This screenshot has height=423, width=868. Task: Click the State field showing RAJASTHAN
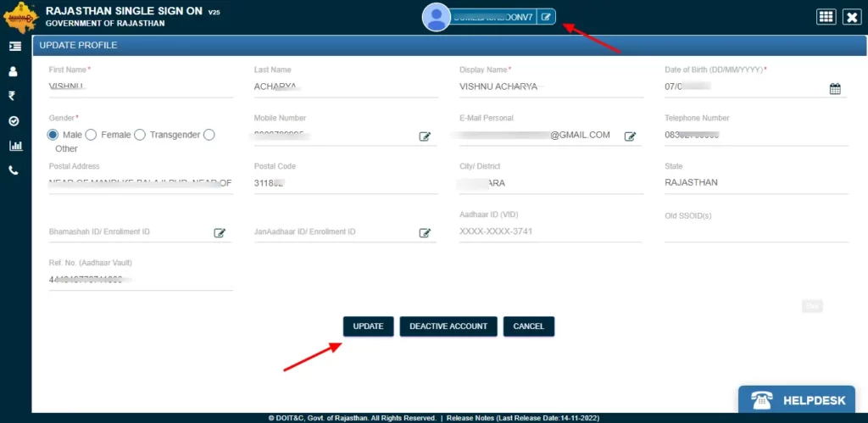[x=756, y=183]
